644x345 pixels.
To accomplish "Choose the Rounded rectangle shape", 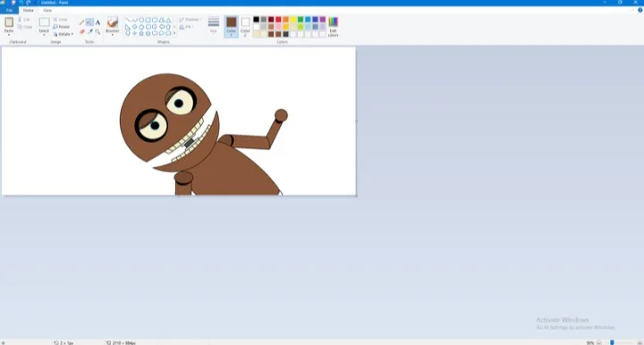I will pyautogui.click(x=155, y=20).
